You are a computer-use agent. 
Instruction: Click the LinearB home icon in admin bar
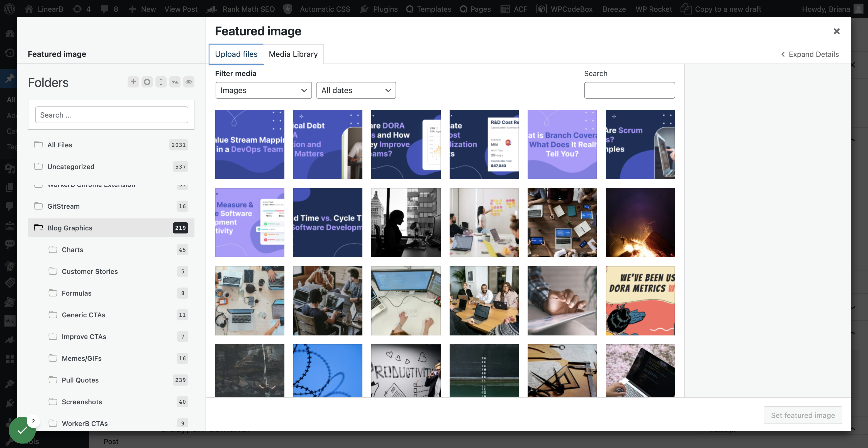44,9
